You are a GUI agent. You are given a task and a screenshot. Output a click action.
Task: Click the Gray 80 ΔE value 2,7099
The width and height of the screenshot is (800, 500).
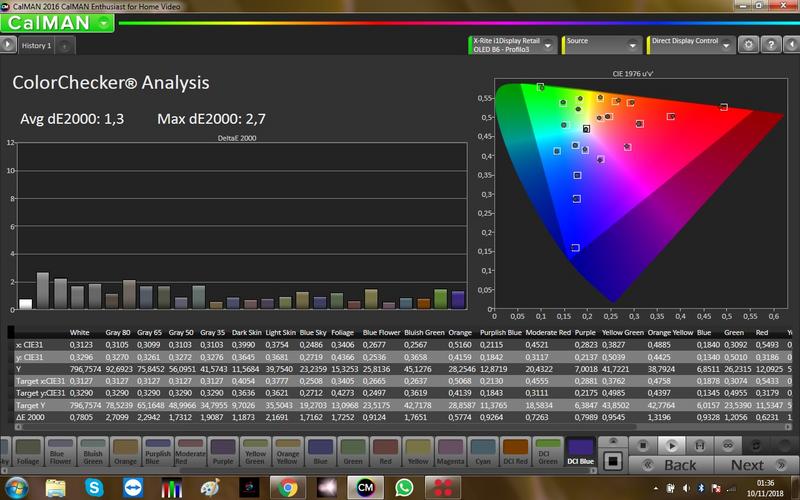pyautogui.click(x=117, y=417)
